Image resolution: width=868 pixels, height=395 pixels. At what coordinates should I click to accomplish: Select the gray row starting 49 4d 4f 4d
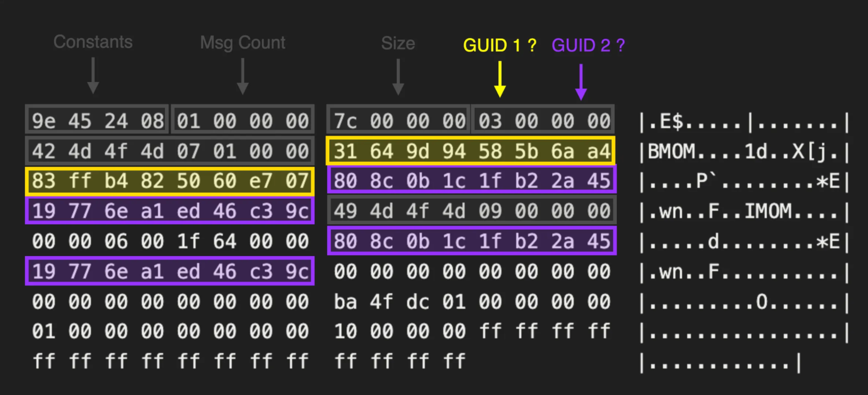(x=471, y=211)
